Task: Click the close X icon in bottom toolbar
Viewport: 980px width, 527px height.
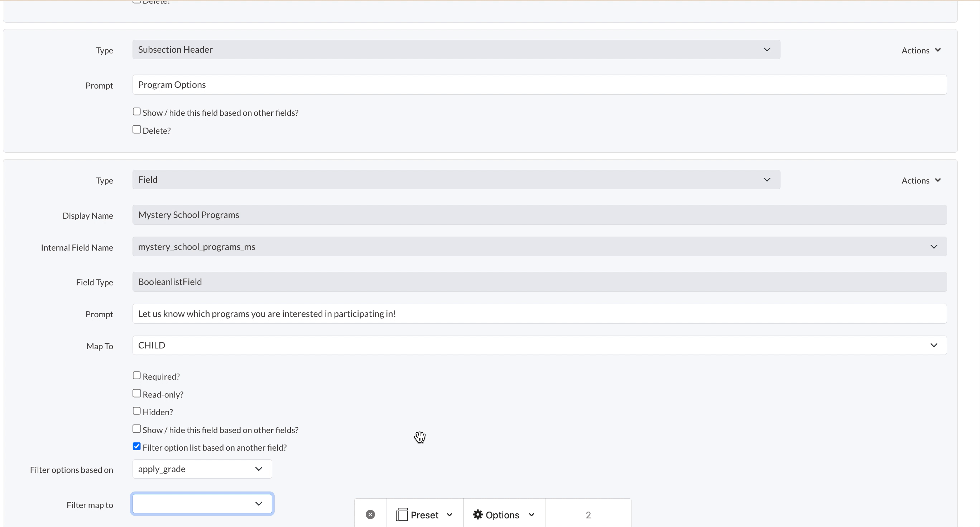Action: (x=370, y=514)
